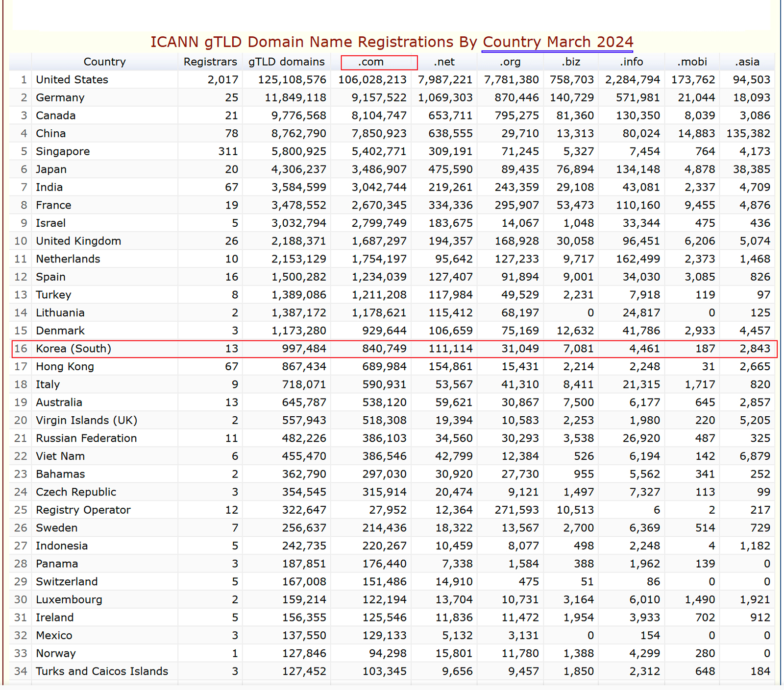Click the 997,484 Korea gTLD value
This screenshot has width=784, height=690.
[304, 349]
